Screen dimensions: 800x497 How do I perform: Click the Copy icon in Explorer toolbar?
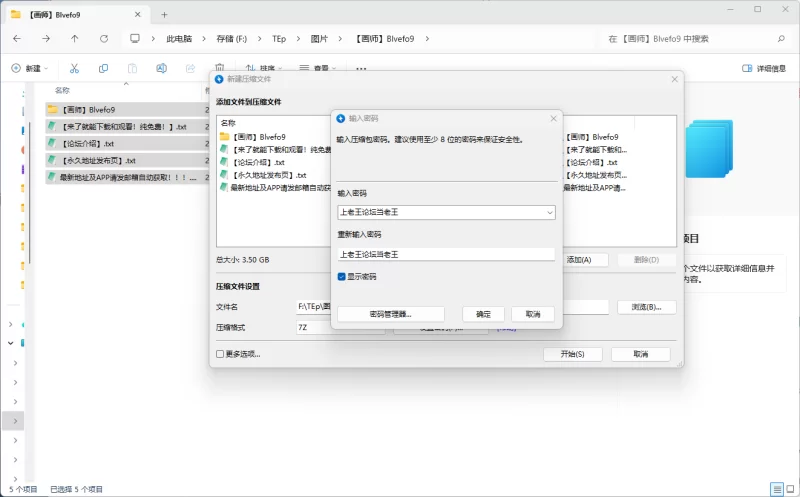click(103, 68)
